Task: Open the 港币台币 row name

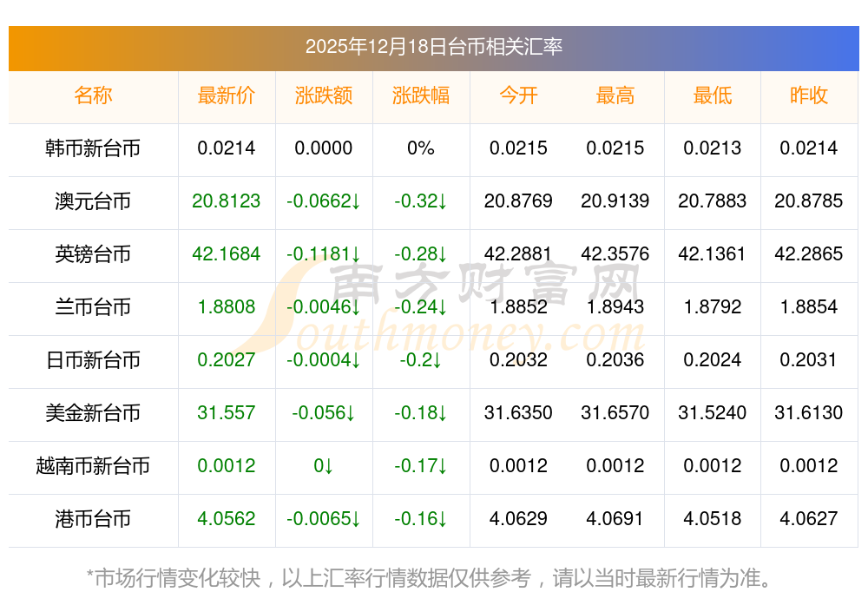Action: pos(93,519)
